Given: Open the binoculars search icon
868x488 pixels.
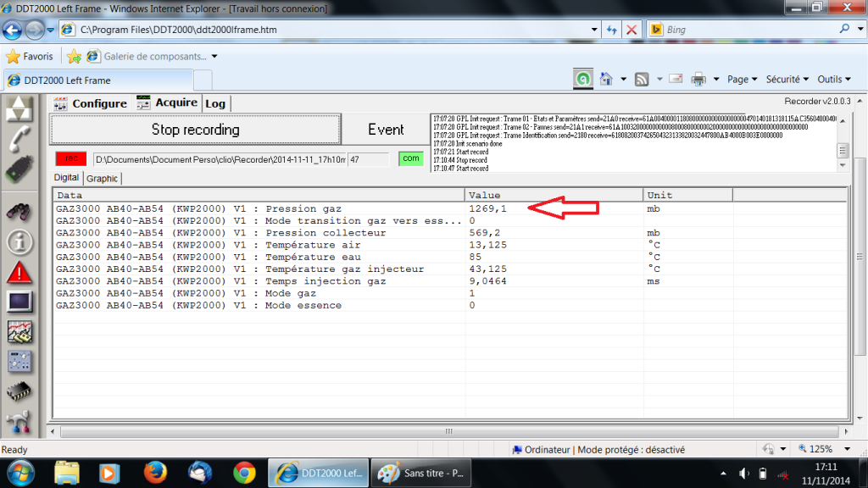Looking at the screenshot, I should [x=19, y=212].
